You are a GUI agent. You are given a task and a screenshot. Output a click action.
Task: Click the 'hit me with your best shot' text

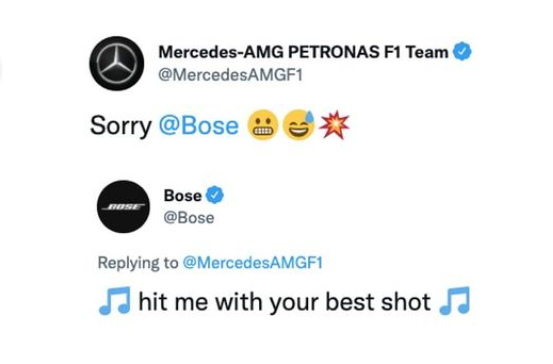[285, 302]
